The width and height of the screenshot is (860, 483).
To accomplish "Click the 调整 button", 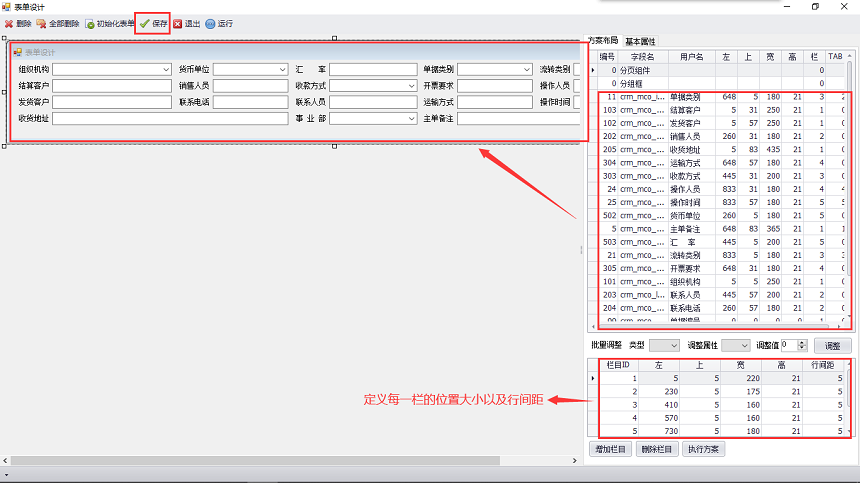I will pyautogui.click(x=832, y=345).
